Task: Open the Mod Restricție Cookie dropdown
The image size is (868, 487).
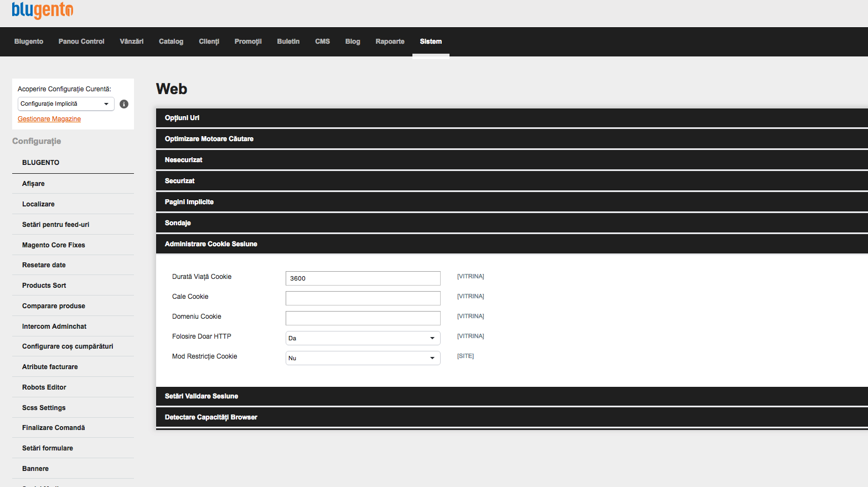Action: (363, 358)
